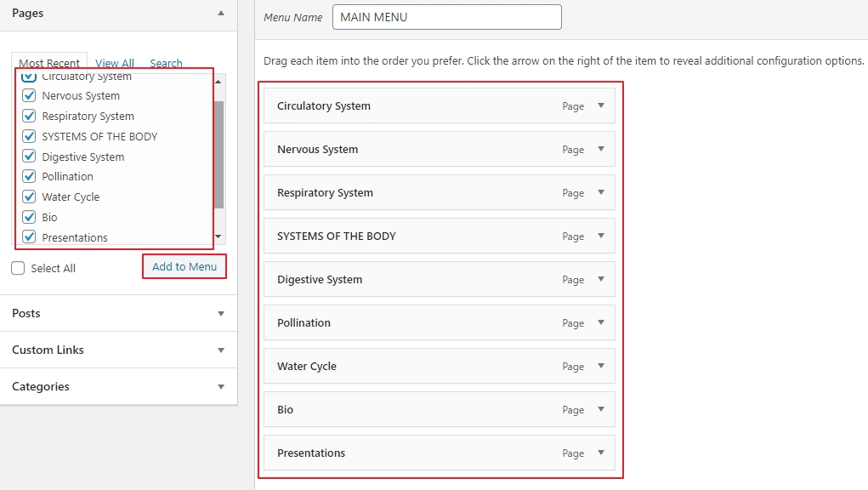Expand the Custom Links panel
This screenshot has height=490, width=868.
tap(221, 350)
